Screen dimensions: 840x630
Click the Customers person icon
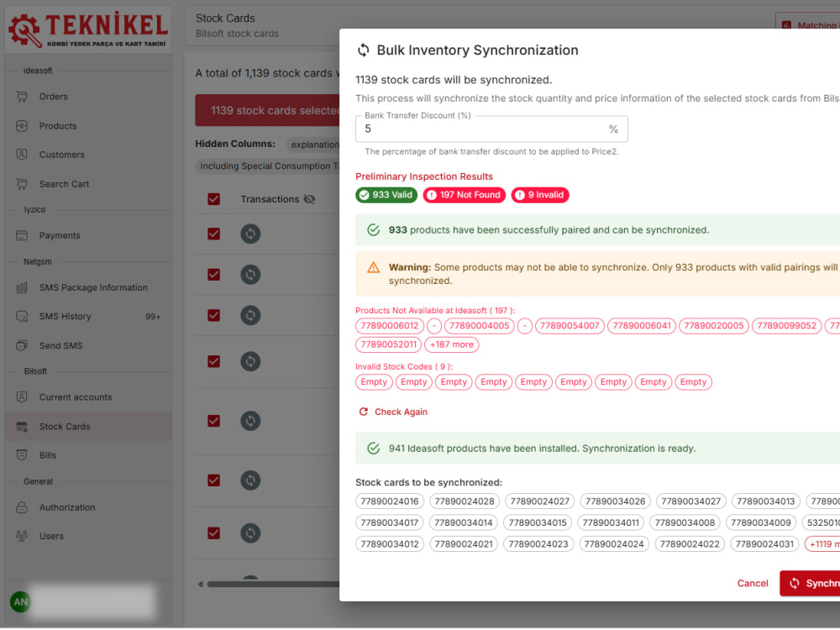click(22, 155)
